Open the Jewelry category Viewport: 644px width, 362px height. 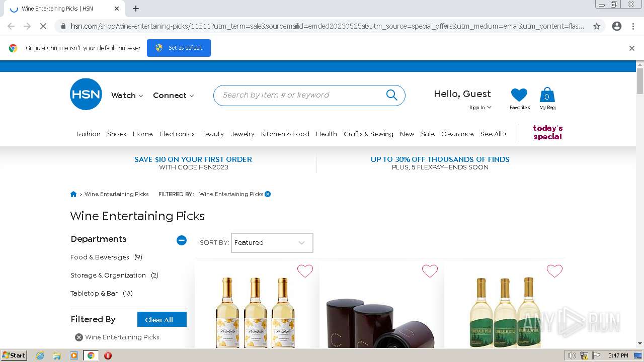(x=243, y=134)
